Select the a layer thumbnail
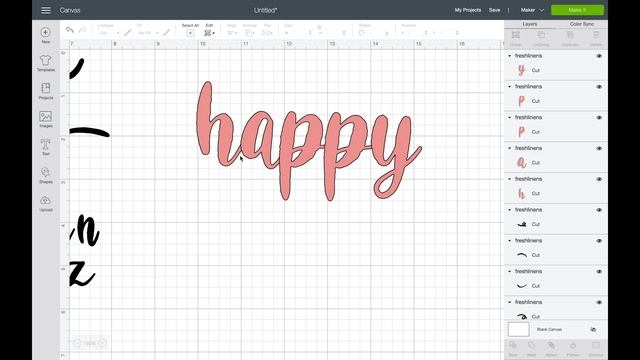Image resolution: width=640 pixels, height=360 pixels. (x=521, y=162)
